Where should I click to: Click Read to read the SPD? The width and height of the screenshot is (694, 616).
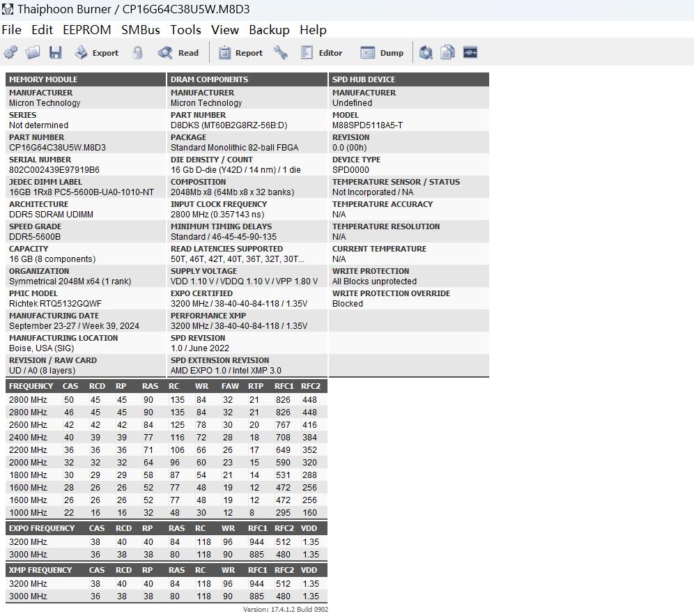178,53
